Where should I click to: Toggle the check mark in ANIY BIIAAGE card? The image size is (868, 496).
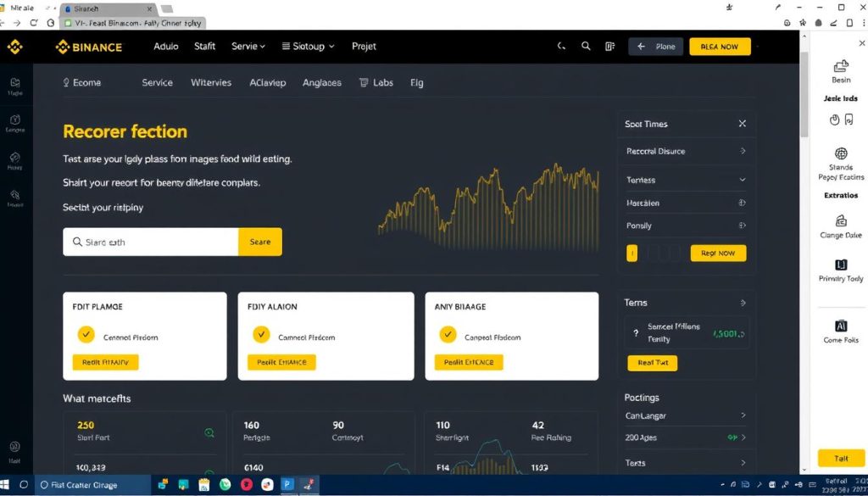pos(448,334)
